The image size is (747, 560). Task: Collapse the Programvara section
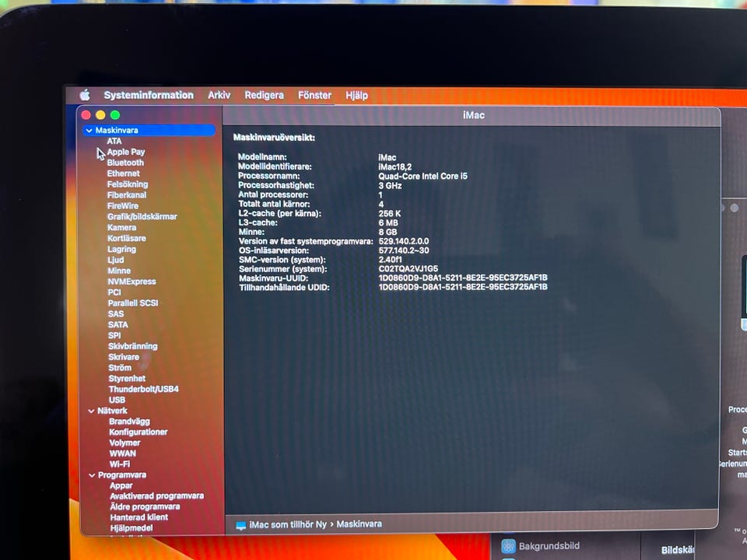(x=92, y=474)
